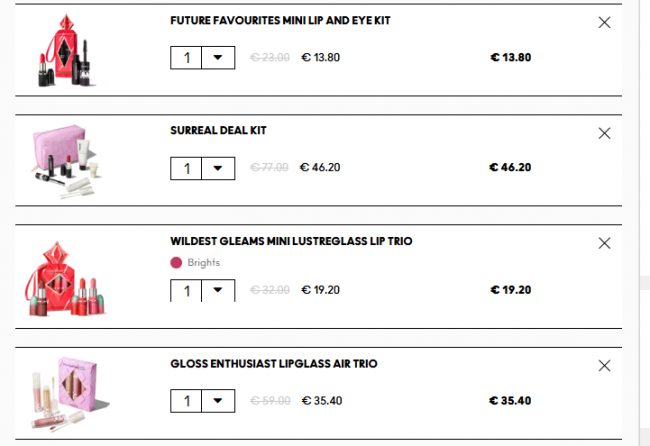Remove Future Favourites Mini Lip and Eye Kit
Screen dimensions: 650x446
click(x=604, y=22)
